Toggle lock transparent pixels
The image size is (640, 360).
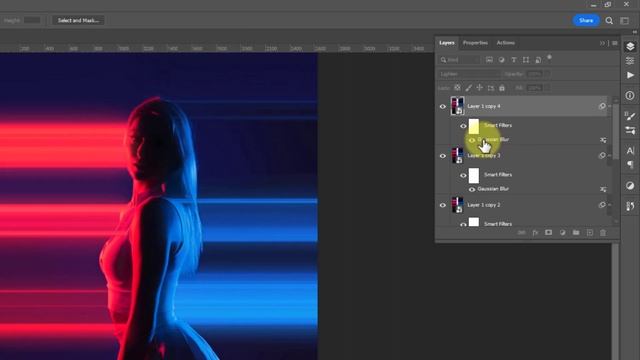click(x=457, y=88)
